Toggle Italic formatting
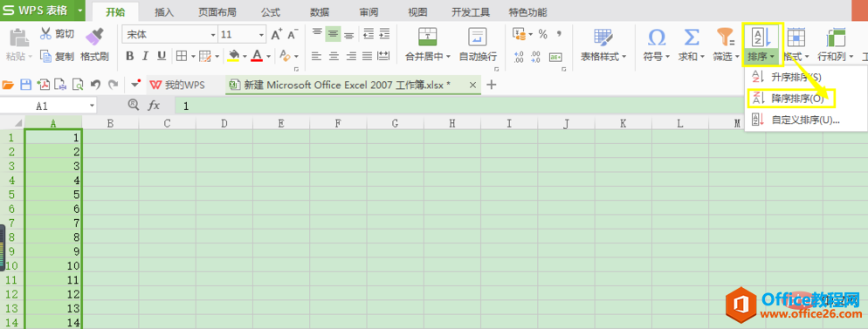868x329 pixels. coord(146,56)
